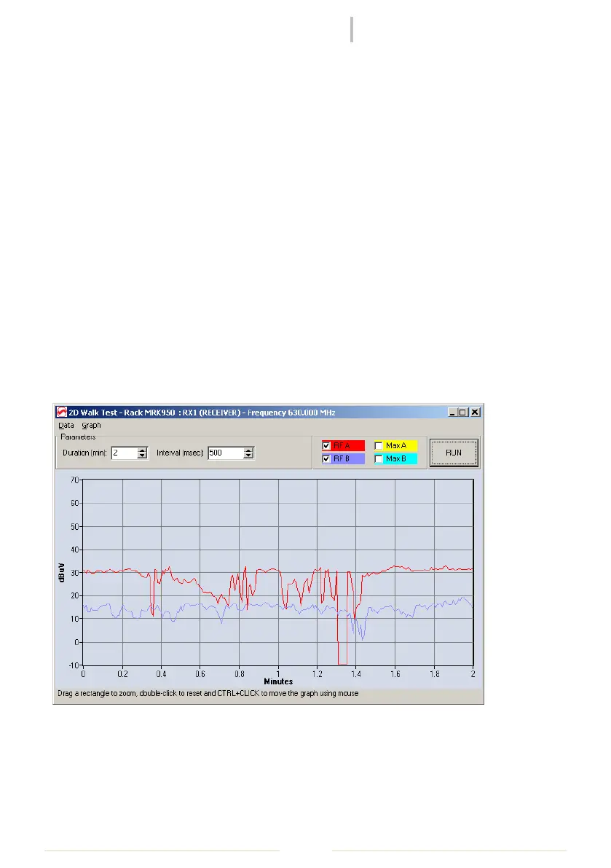611x868 pixels.
Task: Decrease Duration with the down arrow
Action: 143,455
